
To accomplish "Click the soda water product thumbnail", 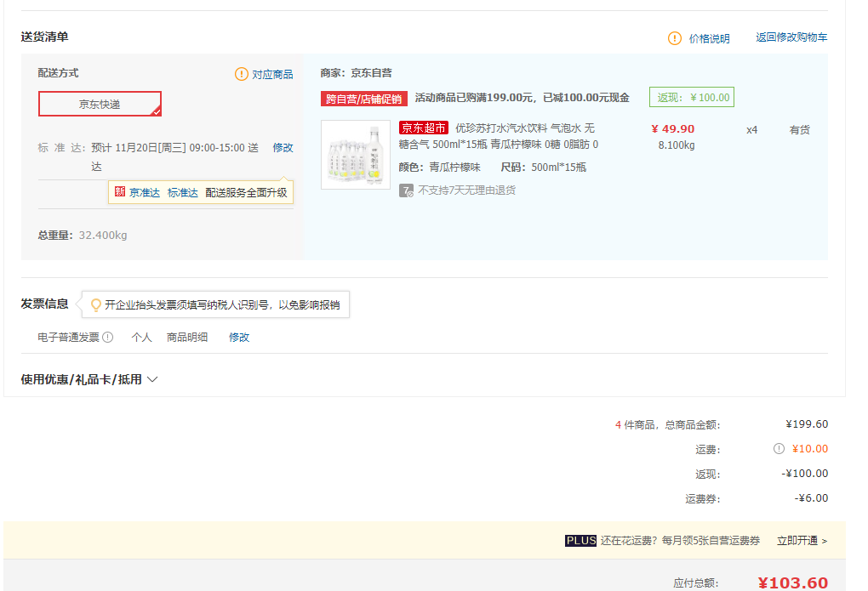I will click(x=356, y=155).
